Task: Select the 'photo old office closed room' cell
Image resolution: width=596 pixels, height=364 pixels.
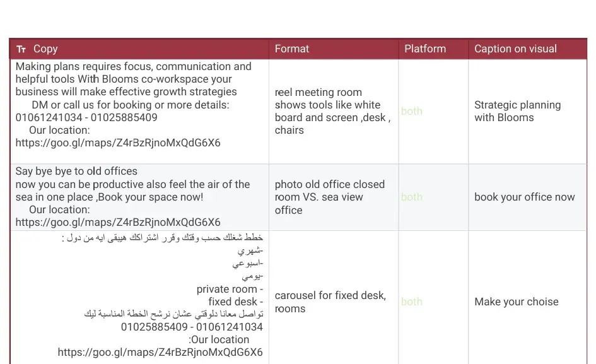Action: (x=329, y=197)
